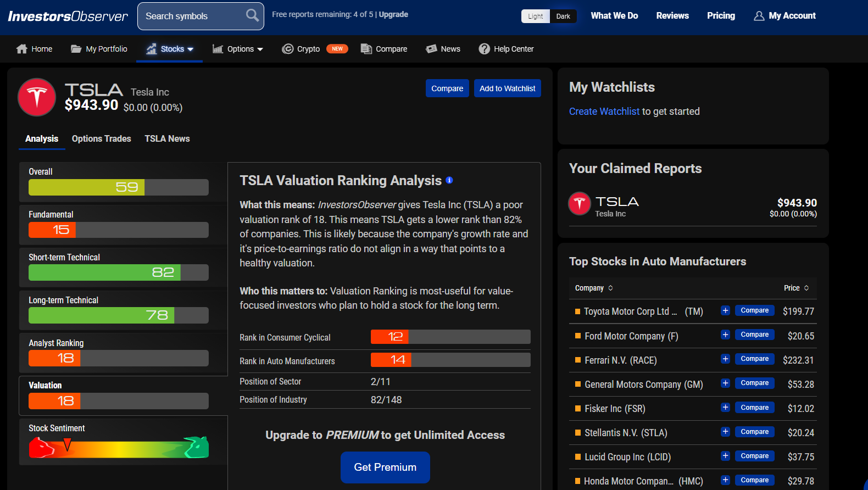This screenshot has width=868, height=490.
Task: Add Fisker Inc with plus icon
Action: click(726, 408)
